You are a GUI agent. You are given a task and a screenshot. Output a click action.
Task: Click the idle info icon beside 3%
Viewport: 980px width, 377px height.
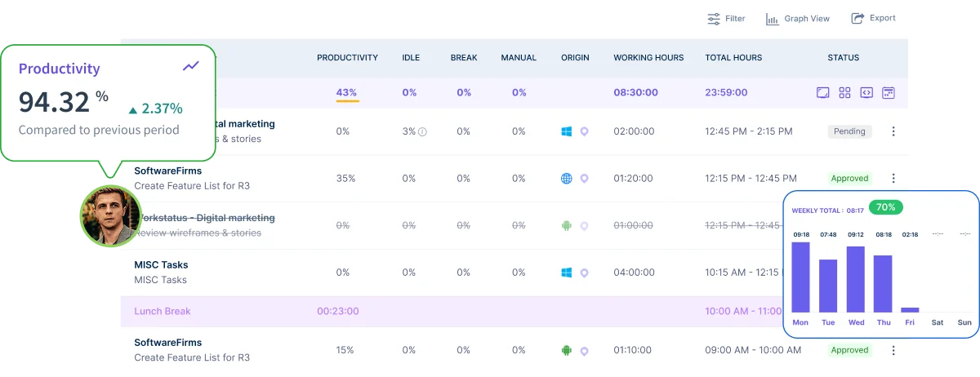tap(422, 132)
